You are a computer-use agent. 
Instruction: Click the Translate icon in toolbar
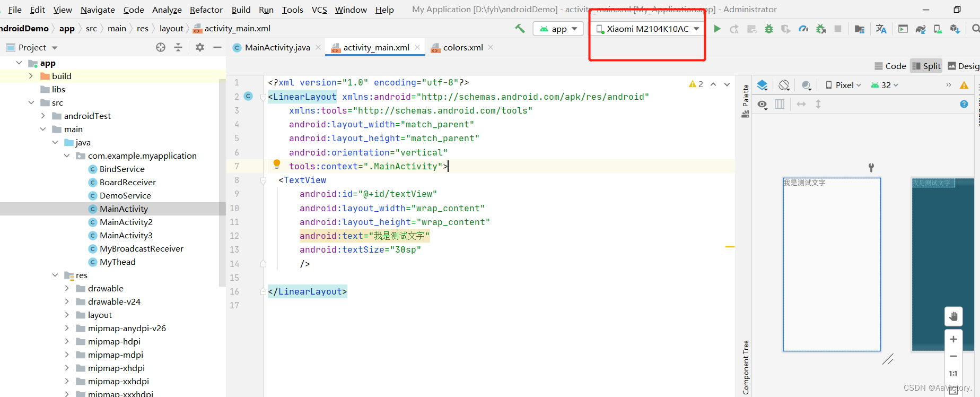point(881,29)
